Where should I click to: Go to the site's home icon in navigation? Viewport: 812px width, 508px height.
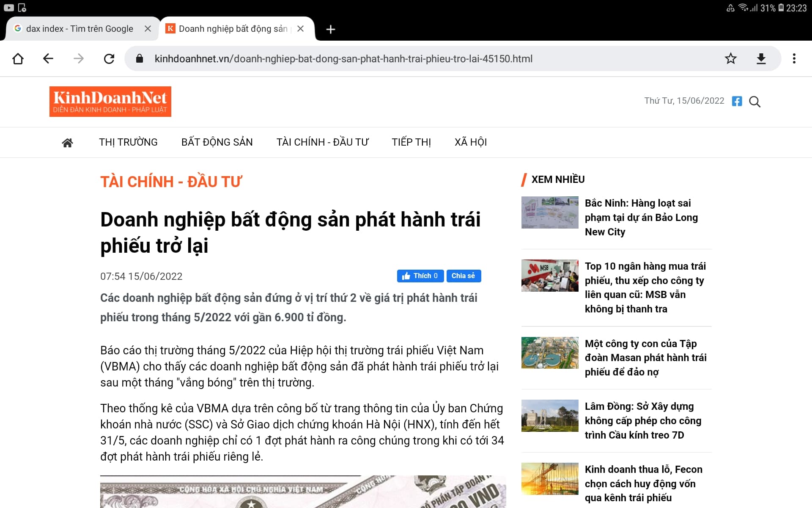(67, 143)
